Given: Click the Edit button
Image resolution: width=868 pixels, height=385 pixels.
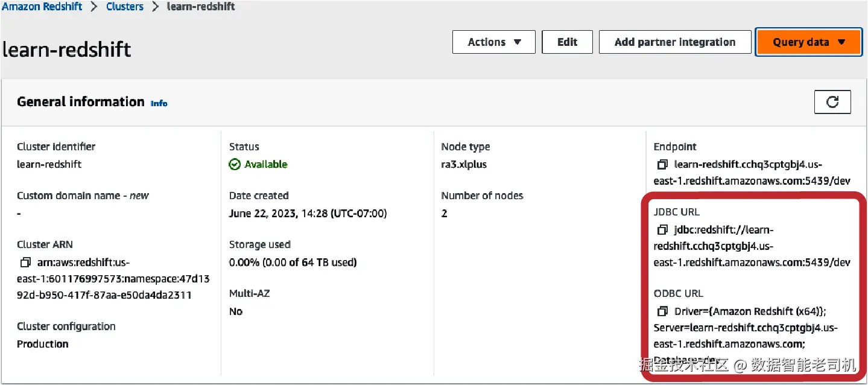Looking at the screenshot, I should [x=567, y=42].
